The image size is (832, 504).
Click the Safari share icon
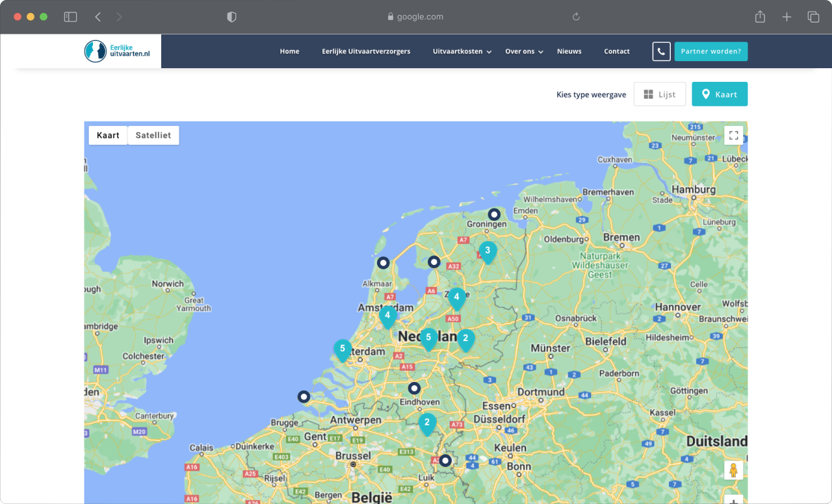(x=760, y=17)
